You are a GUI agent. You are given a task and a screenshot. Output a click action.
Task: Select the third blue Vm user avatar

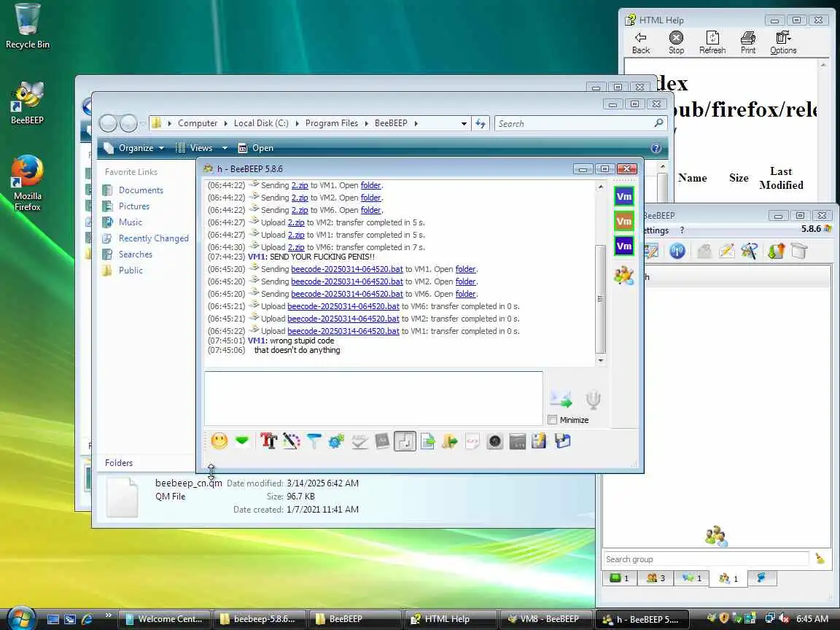tap(624, 246)
